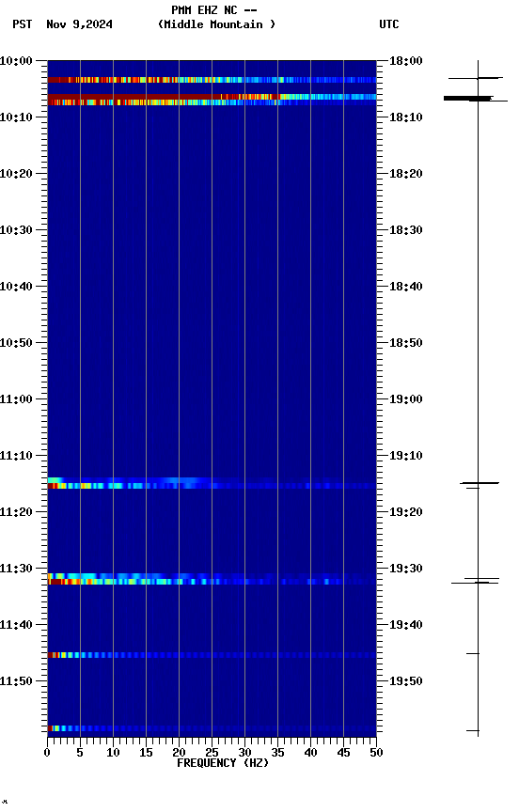Viewport: 519px width, 812px height.
Task: Click the 19:00 UTC time label
Action: point(406,399)
